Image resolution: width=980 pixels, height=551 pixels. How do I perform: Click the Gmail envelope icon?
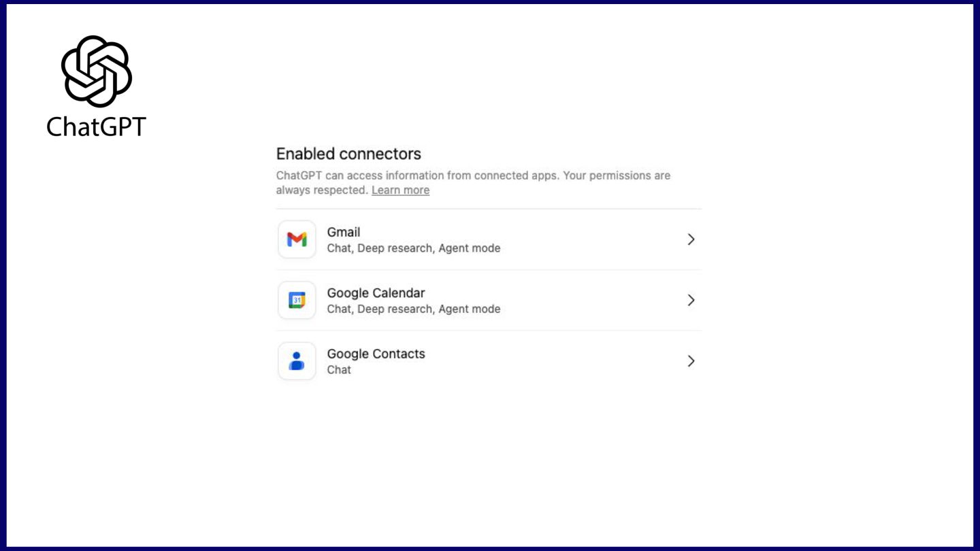[x=297, y=239]
